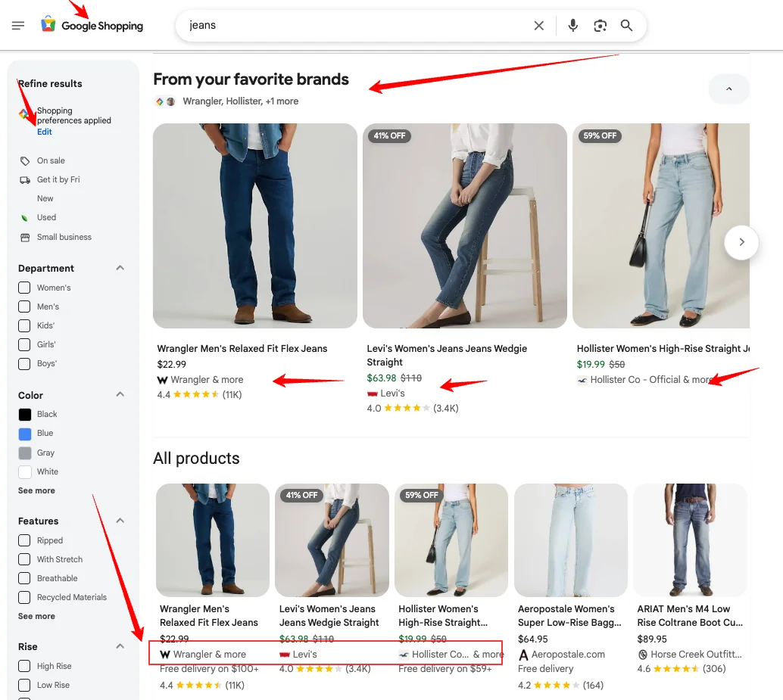Screen dimensions: 783x700
Task: Submit search with magnifier icon
Action: tap(627, 26)
